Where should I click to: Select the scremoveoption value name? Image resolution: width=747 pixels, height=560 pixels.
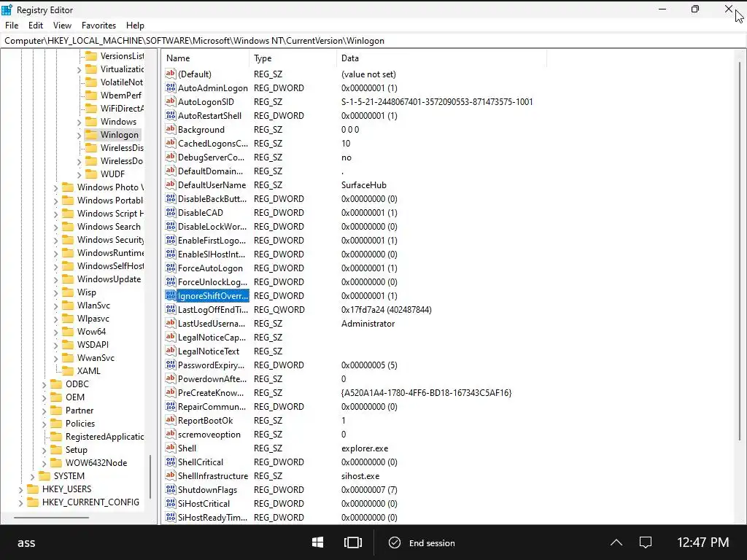(209, 435)
